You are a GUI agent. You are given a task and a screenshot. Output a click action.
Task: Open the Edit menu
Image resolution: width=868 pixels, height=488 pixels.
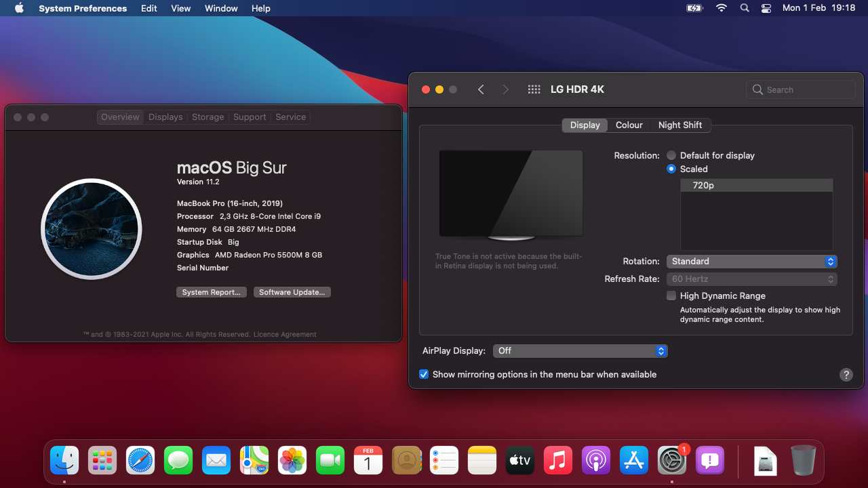click(x=149, y=8)
